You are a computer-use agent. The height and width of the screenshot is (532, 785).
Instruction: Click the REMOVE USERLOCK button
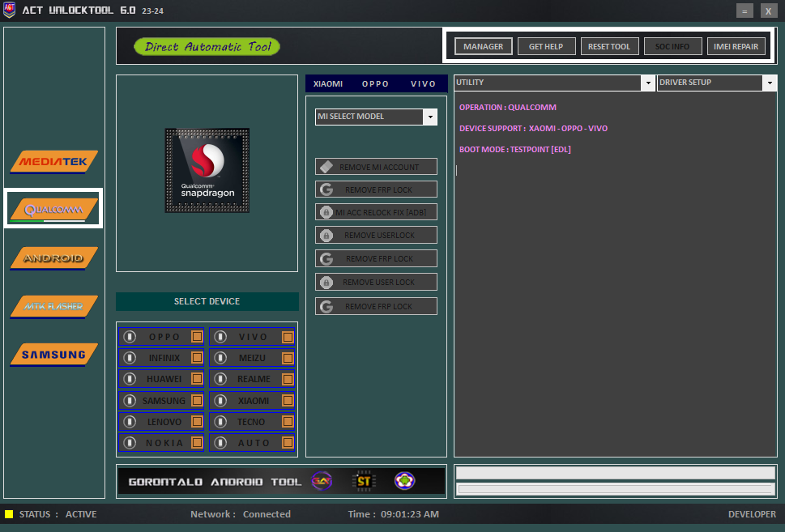tap(376, 235)
